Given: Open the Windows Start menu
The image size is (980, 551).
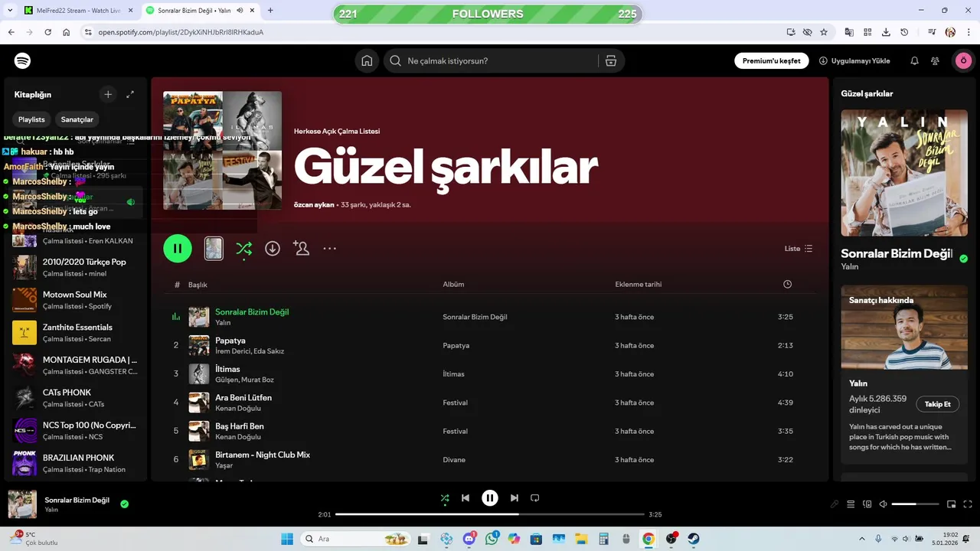Looking at the screenshot, I should coord(287,539).
